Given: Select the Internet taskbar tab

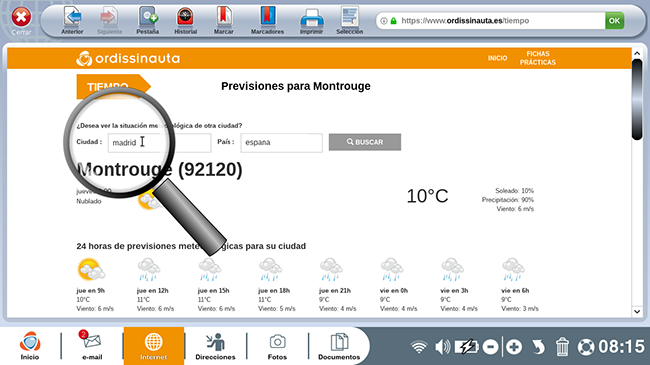Looking at the screenshot, I should [x=153, y=346].
